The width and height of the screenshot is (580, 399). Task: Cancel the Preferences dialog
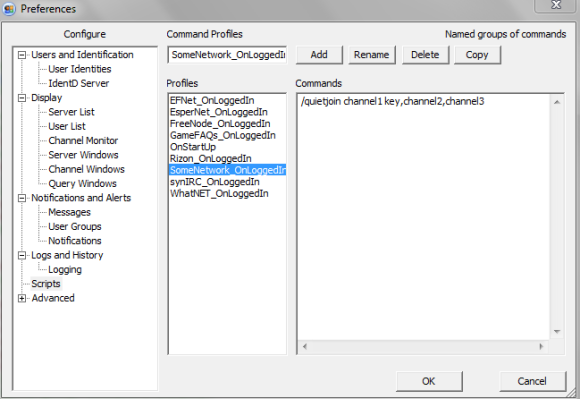point(532,381)
